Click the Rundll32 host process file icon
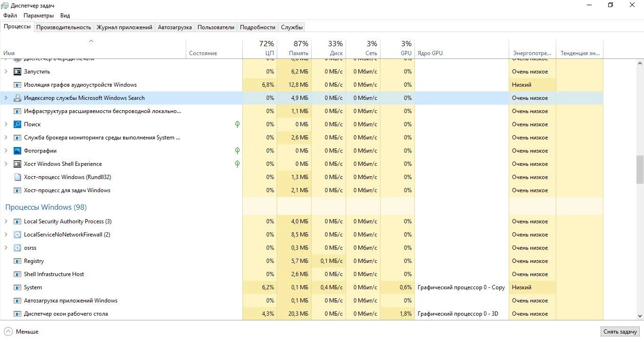Image resolution: width=644 pixels, height=343 pixels. click(x=17, y=177)
